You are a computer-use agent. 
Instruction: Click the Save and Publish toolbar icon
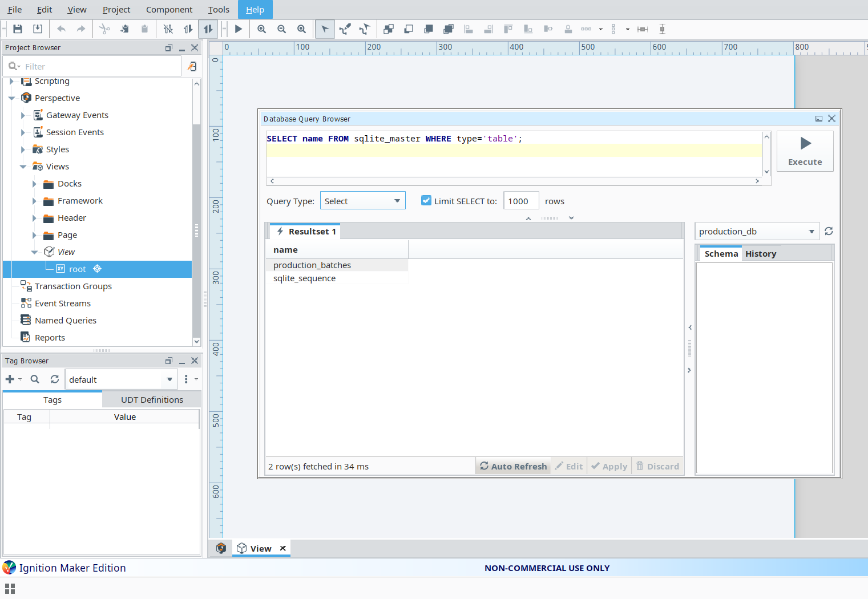[x=38, y=29]
